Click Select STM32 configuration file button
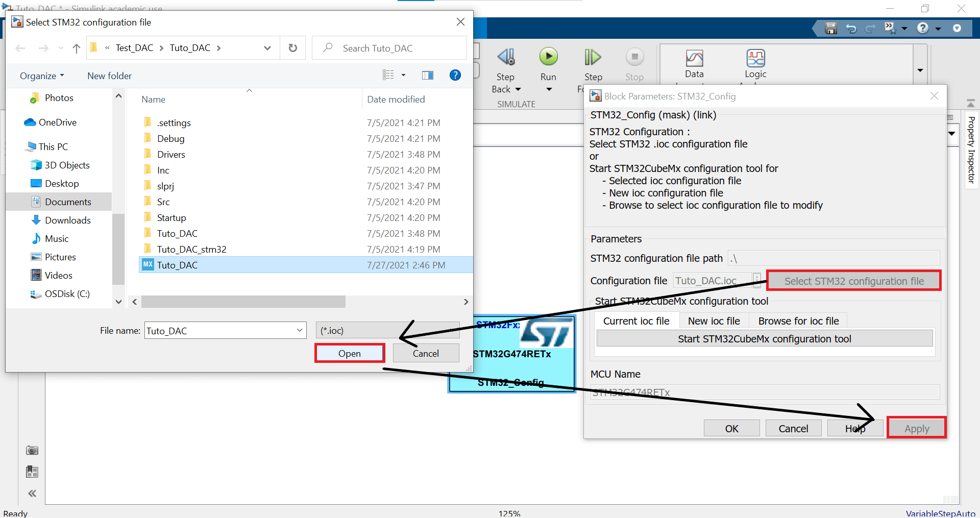Screen dimensions: 980x518 [x=854, y=281]
